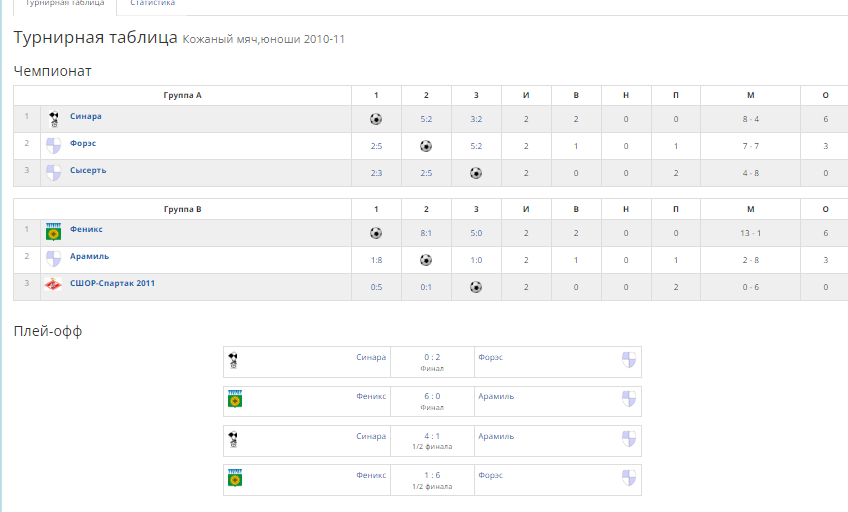Viewport: 848px width, 512px height.
Task: Click the 0 - 6 goals cell for СШОР-Спартак
Action: pyautogui.click(x=751, y=287)
